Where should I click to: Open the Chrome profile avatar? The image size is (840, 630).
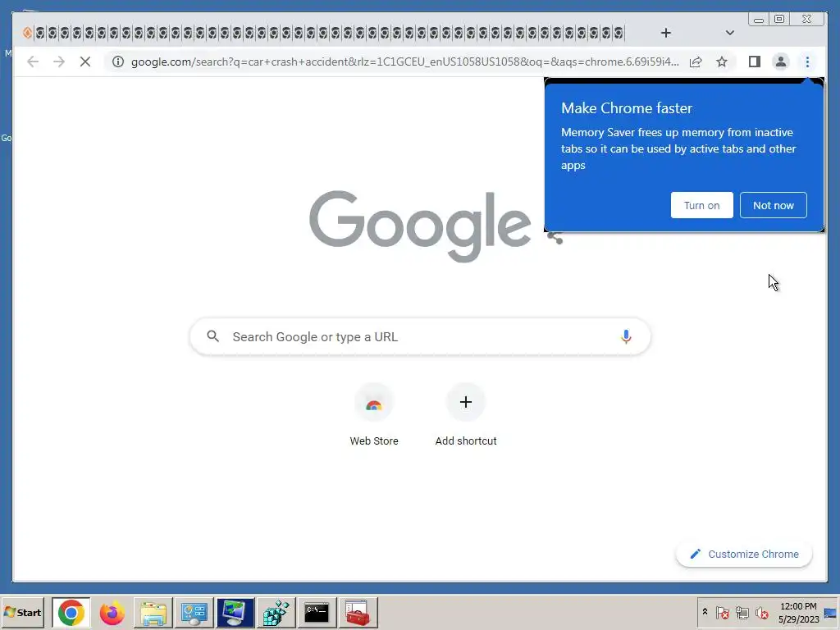781,62
